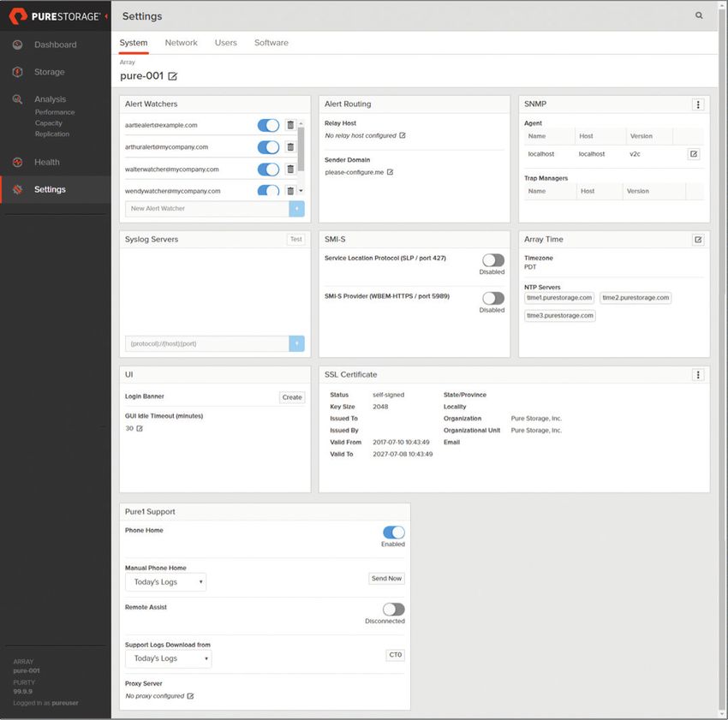Toggle alert watcher arthuralert@mycompany.com
This screenshot has width=728, height=720.
click(x=268, y=147)
